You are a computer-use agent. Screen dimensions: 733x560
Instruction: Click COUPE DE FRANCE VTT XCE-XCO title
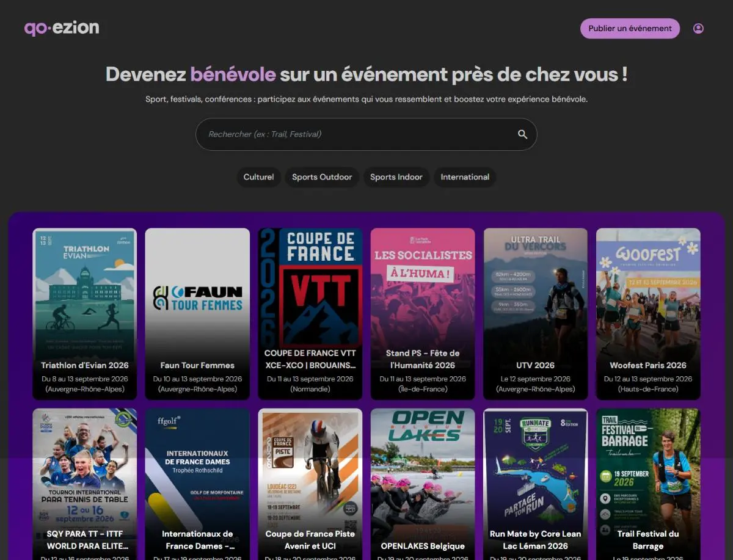(x=310, y=359)
